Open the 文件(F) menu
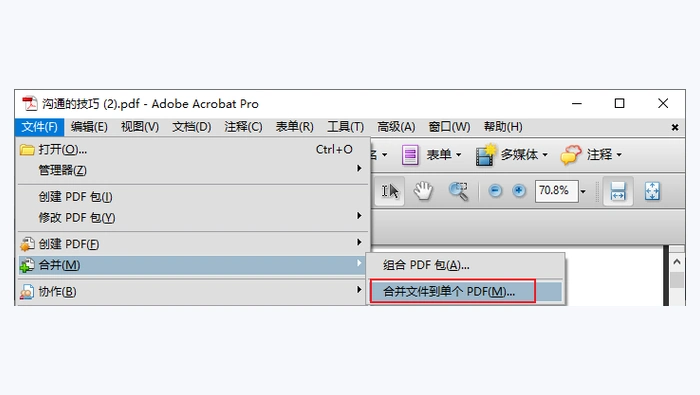Screen dimensions: 700x395 (39, 127)
